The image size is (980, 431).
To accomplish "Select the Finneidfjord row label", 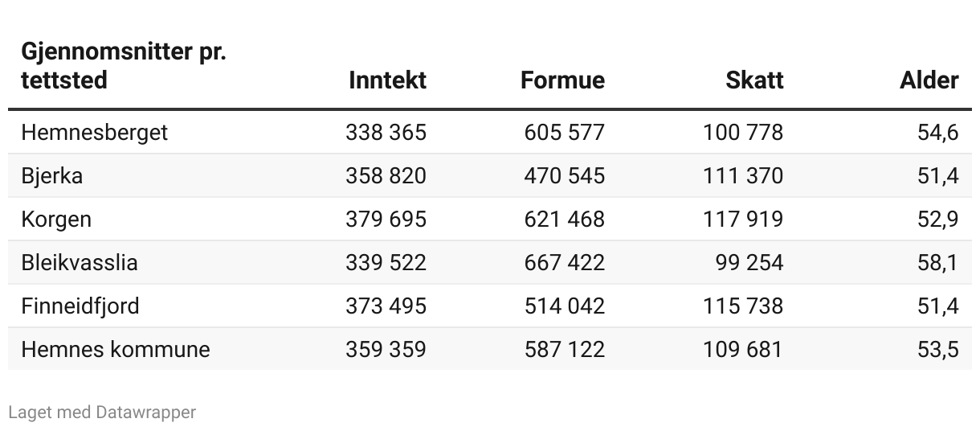I will pos(80,306).
